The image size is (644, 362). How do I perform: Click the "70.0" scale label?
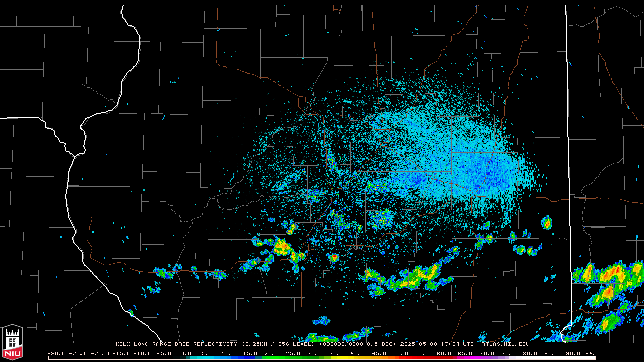(x=487, y=354)
